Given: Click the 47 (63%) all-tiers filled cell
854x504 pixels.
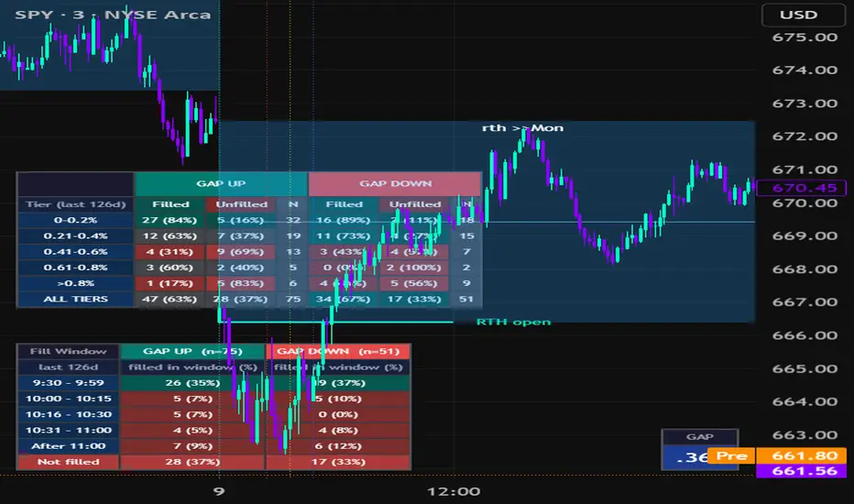Looking at the screenshot, I should (x=170, y=299).
